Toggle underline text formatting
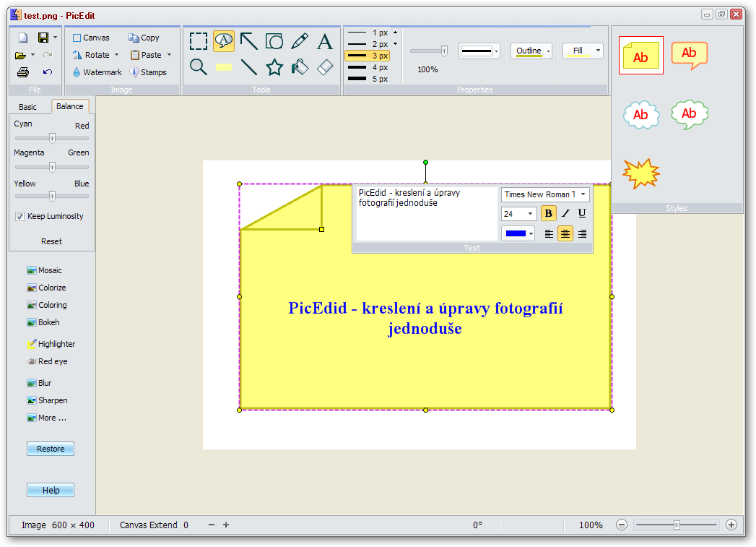Screen dimensions: 756x547 tap(582, 213)
